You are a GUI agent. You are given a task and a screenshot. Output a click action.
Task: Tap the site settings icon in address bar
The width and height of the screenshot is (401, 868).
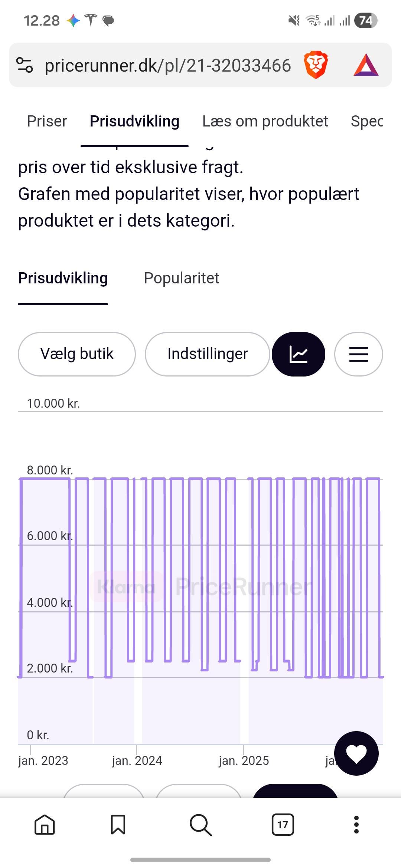pos(25,65)
